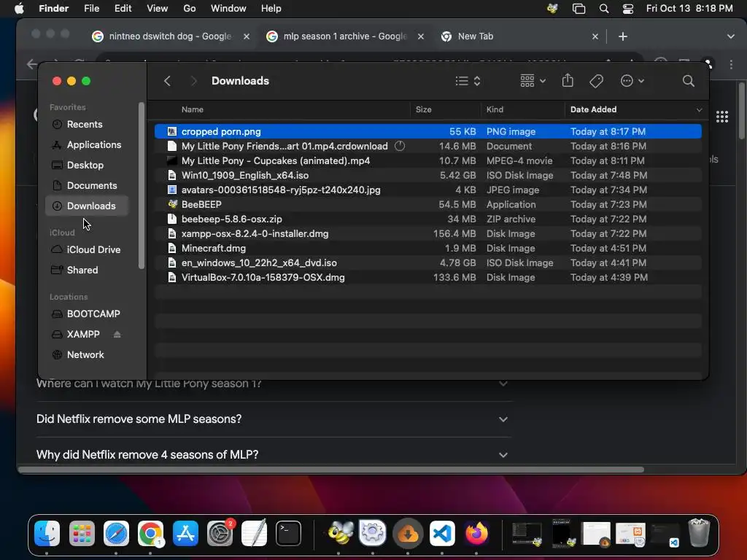Expand 'Why did Netflix remove 4 seasons of MLP?'
747x560 pixels.
click(273, 455)
